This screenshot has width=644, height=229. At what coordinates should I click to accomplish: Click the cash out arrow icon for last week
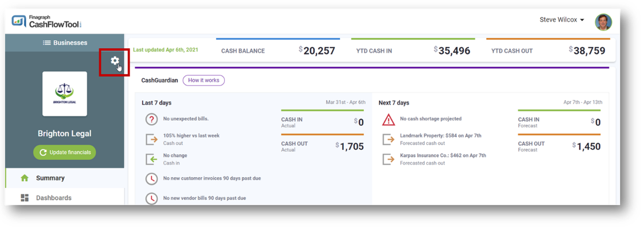pos(151,139)
